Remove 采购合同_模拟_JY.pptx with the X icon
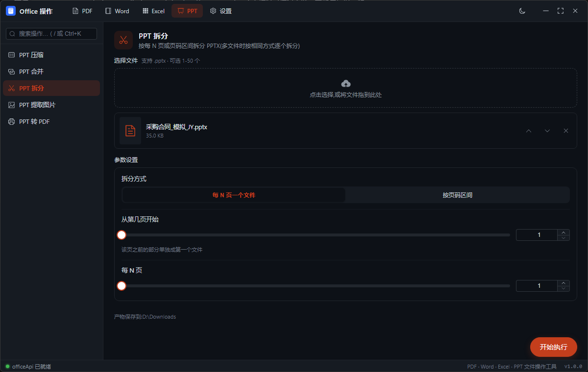The width and height of the screenshot is (588, 372). pos(566,131)
